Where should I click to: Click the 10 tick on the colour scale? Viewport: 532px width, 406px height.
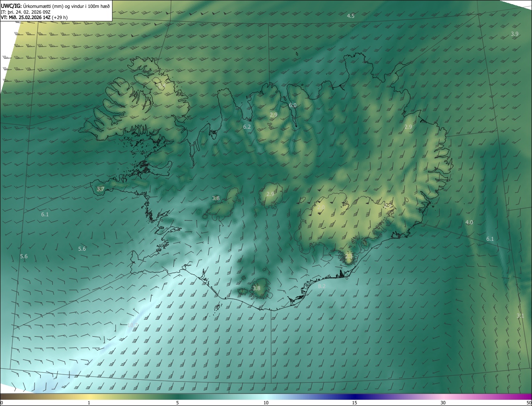(x=266, y=403)
